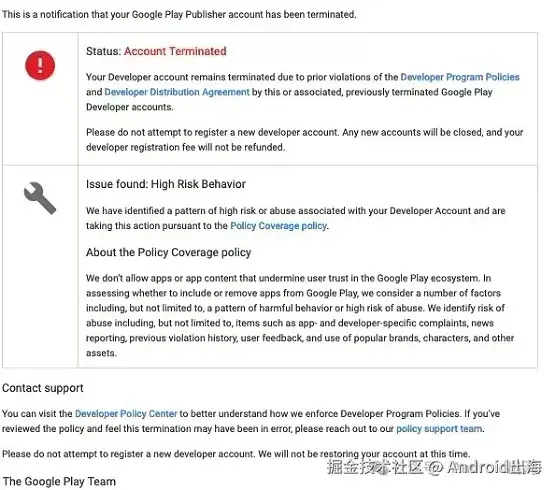The width and height of the screenshot is (556, 490).
Task: Click the Account Terminated status text
Action: click(x=175, y=51)
